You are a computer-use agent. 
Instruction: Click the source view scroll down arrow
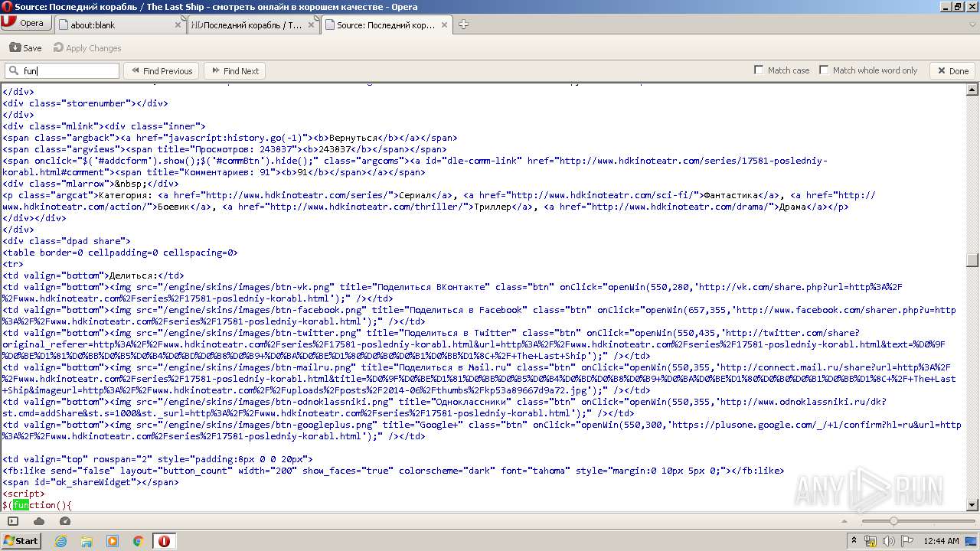pos(972,504)
